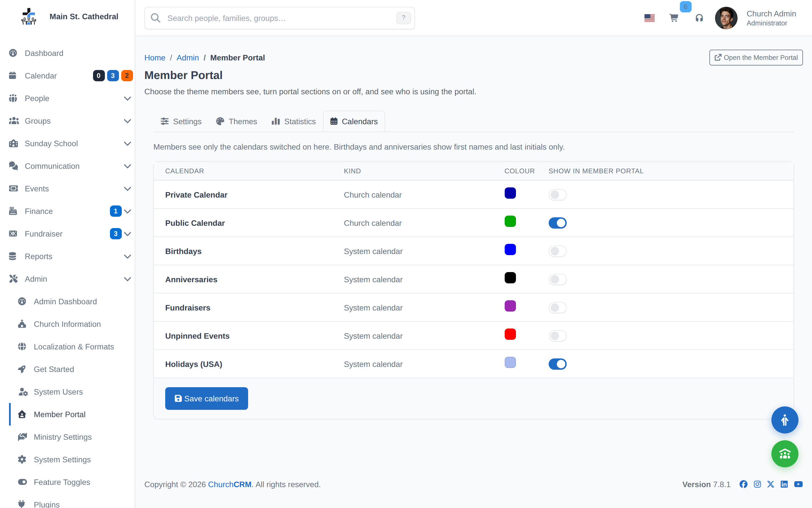Click Save calendars button
Viewport: 812px width, 508px height.
coord(206,398)
